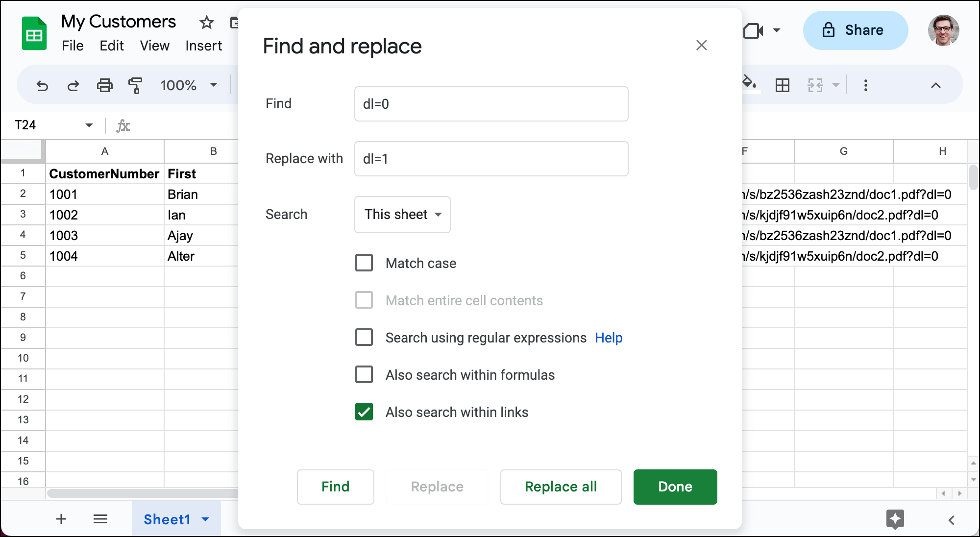Expand the name box dropdown arrow
980x537 pixels.
pyautogui.click(x=89, y=125)
